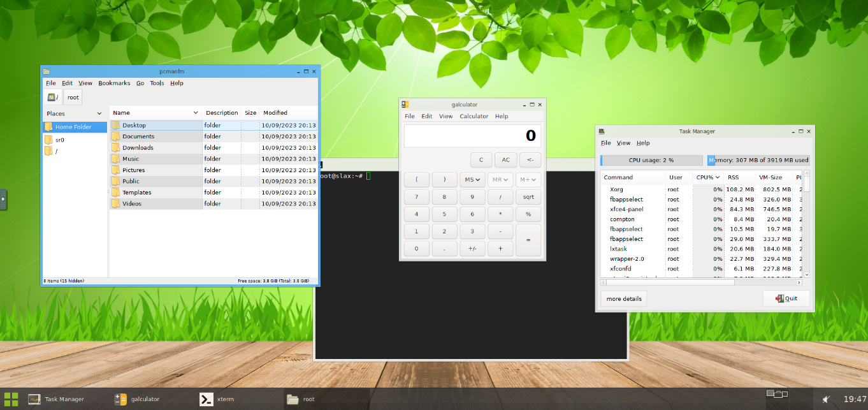
Task: Open the Calculator menu in galculator
Action: (x=474, y=116)
